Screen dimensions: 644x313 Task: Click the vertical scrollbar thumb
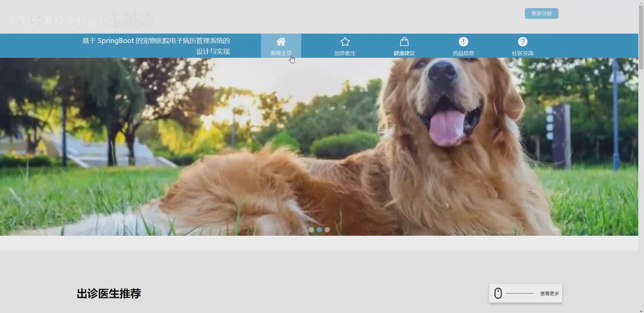[641, 38]
